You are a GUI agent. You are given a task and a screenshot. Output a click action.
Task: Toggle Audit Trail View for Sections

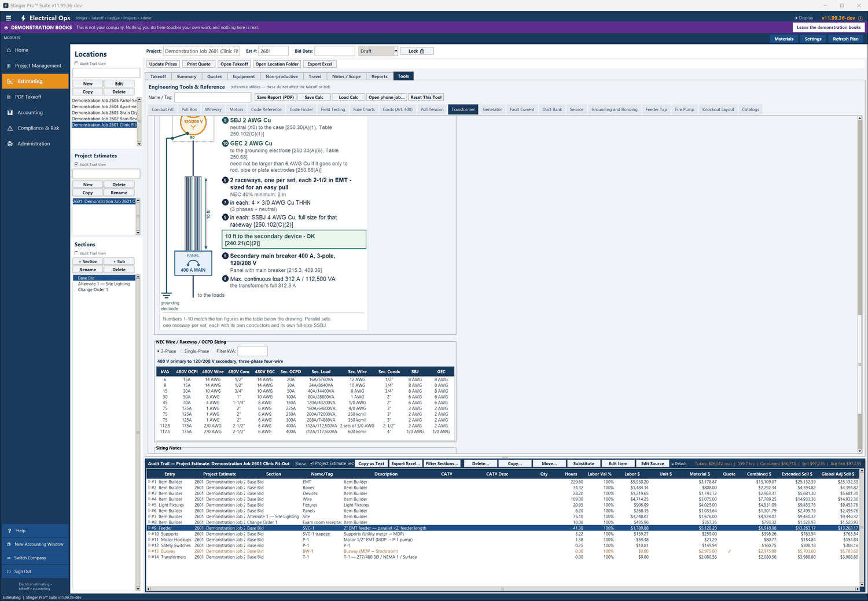click(76, 253)
